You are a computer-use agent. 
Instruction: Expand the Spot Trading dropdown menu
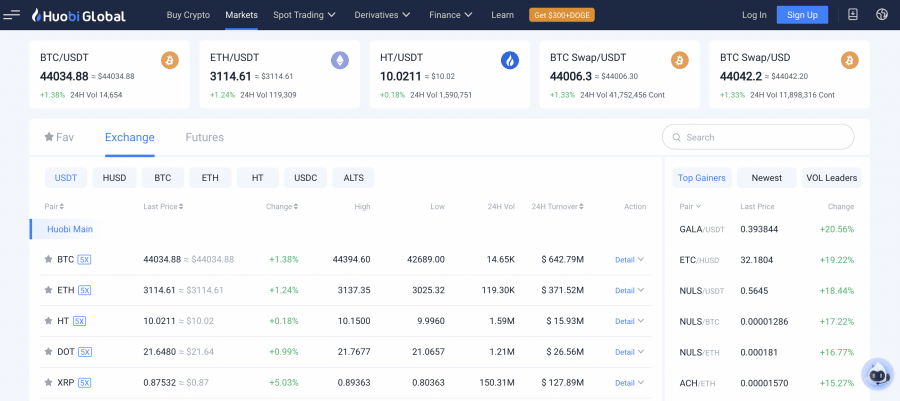click(304, 15)
